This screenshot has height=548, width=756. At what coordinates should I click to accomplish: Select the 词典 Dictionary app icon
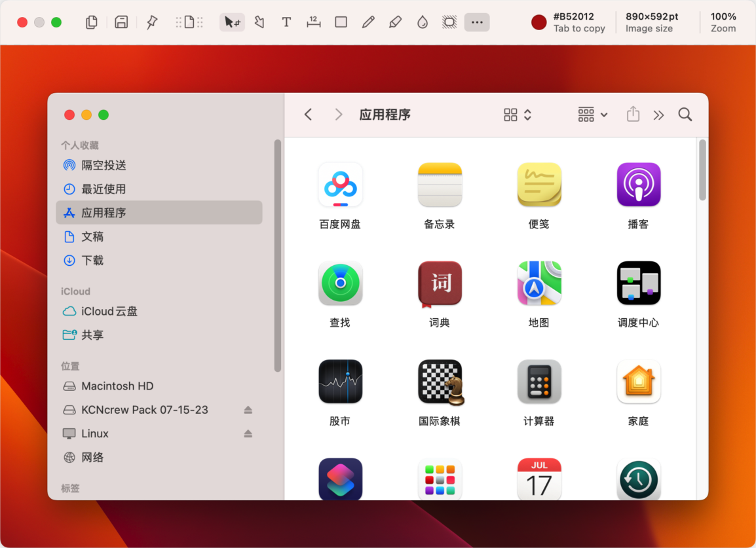pyautogui.click(x=440, y=283)
